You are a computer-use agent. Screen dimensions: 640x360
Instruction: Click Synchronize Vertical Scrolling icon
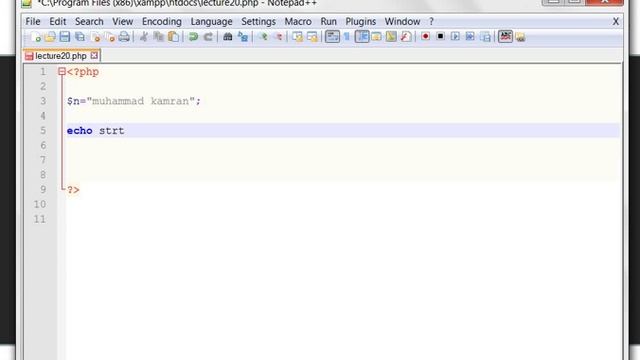click(298, 37)
